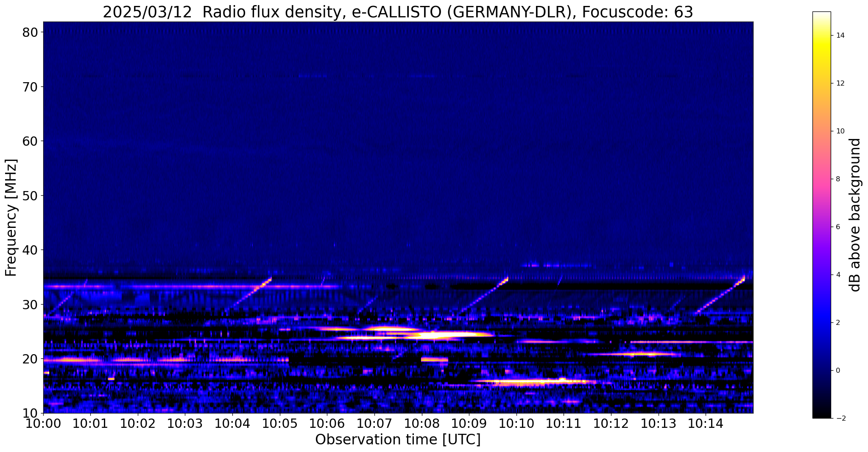Click the 30 MHz frequency tick label
Image resolution: width=868 pixels, height=452 pixels.
[x=30, y=305]
